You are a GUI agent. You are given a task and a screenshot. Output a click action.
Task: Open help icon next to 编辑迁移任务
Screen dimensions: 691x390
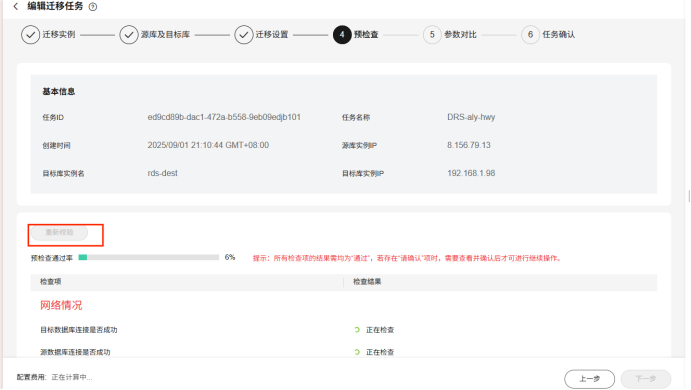click(x=93, y=7)
